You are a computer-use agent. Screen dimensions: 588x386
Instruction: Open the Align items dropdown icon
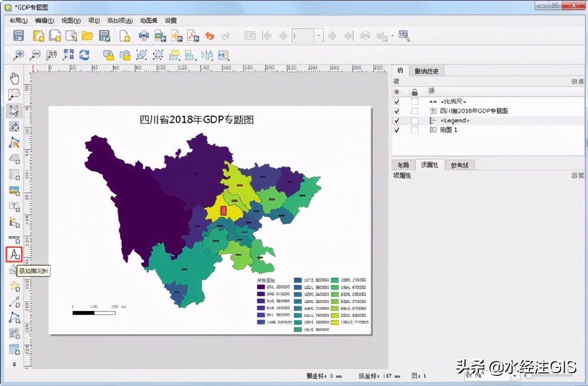[190, 55]
